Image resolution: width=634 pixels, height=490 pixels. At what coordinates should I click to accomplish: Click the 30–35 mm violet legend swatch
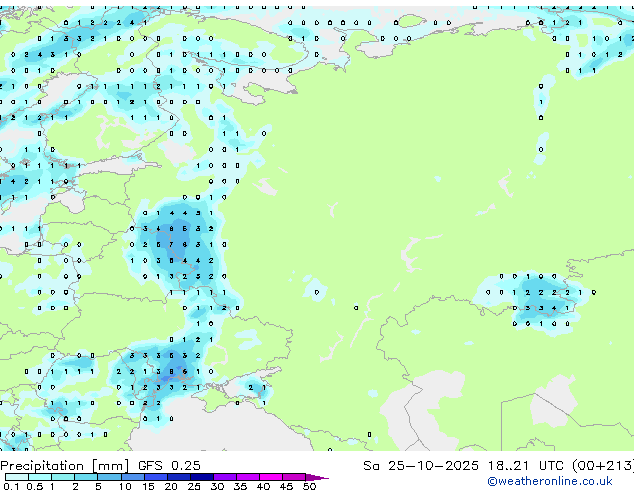(x=224, y=477)
